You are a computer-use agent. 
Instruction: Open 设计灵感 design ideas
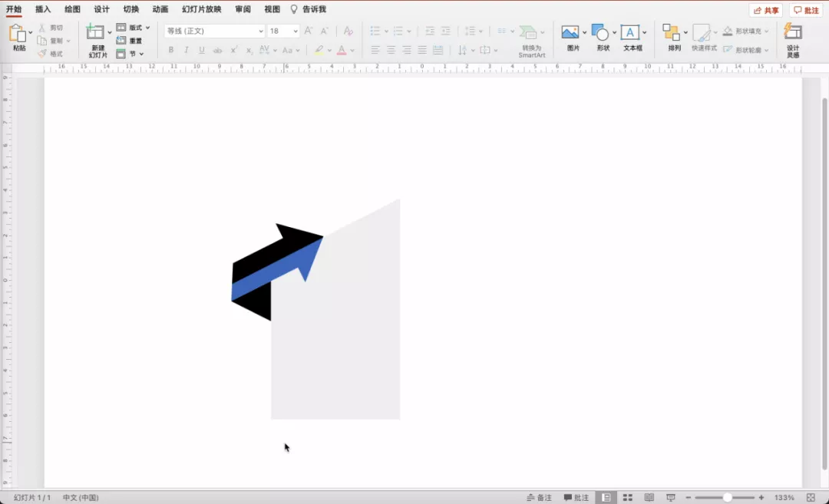coord(792,40)
